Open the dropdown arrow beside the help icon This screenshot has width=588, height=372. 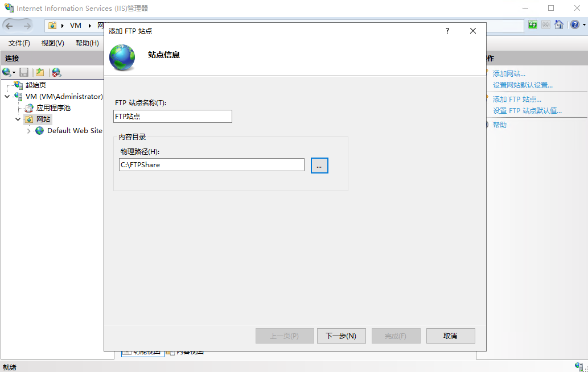[583, 25]
